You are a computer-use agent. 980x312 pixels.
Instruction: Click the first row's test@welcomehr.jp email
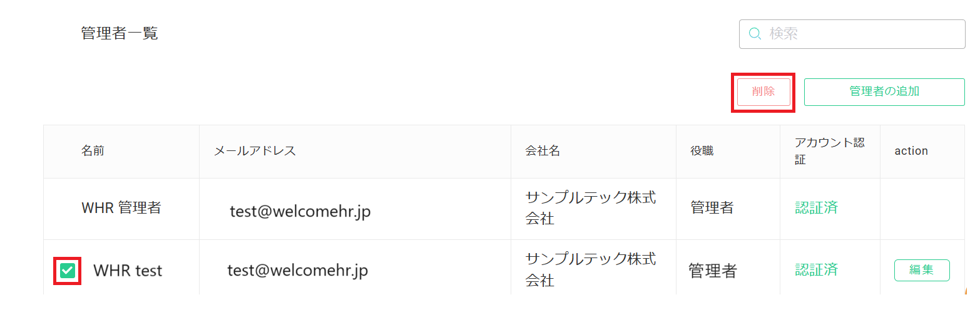300,211
